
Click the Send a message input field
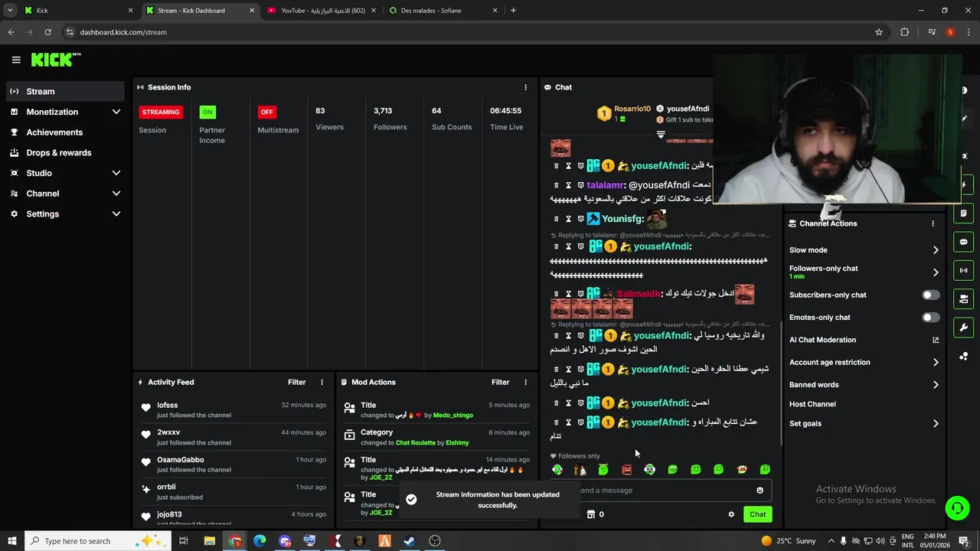[661, 491]
